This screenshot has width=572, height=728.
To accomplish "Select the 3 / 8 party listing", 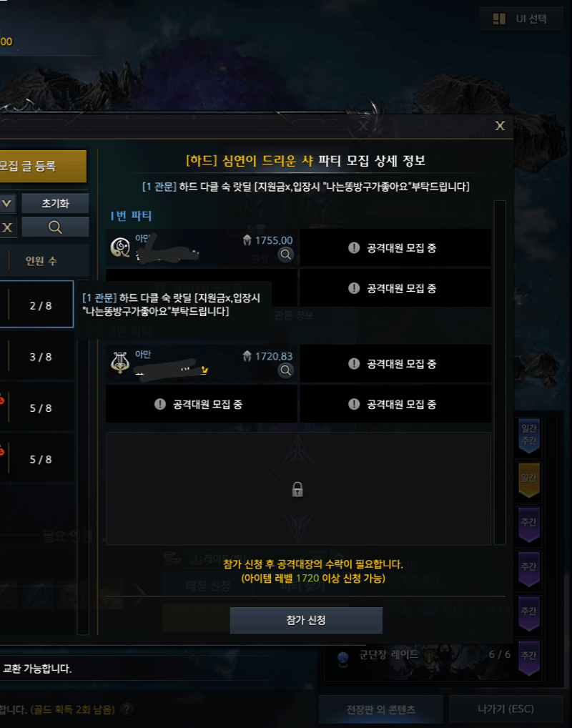I will click(x=36, y=357).
